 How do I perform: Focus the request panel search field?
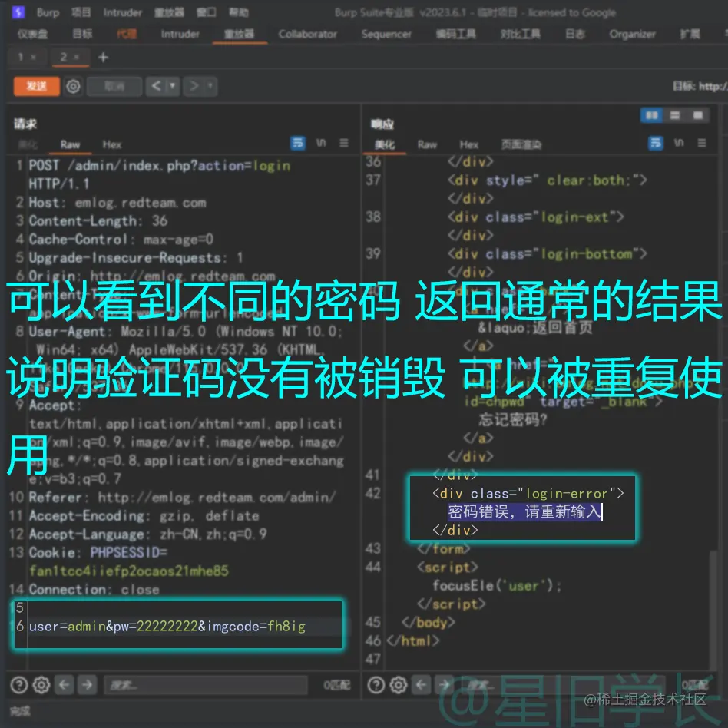[206, 685]
